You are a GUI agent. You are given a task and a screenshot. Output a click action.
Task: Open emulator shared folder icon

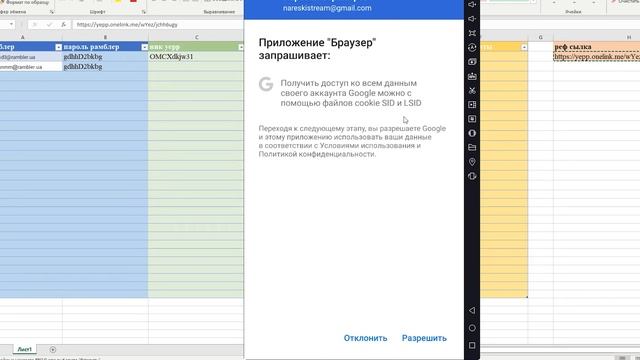[472, 147]
